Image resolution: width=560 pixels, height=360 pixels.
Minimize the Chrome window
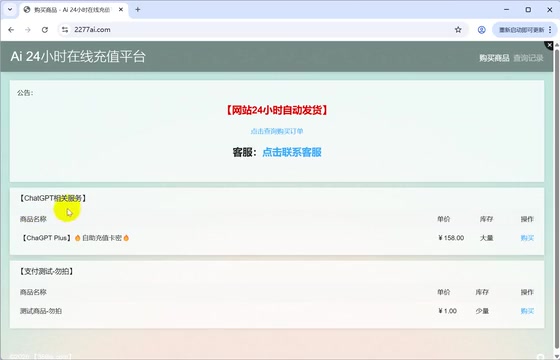pos(506,10)
